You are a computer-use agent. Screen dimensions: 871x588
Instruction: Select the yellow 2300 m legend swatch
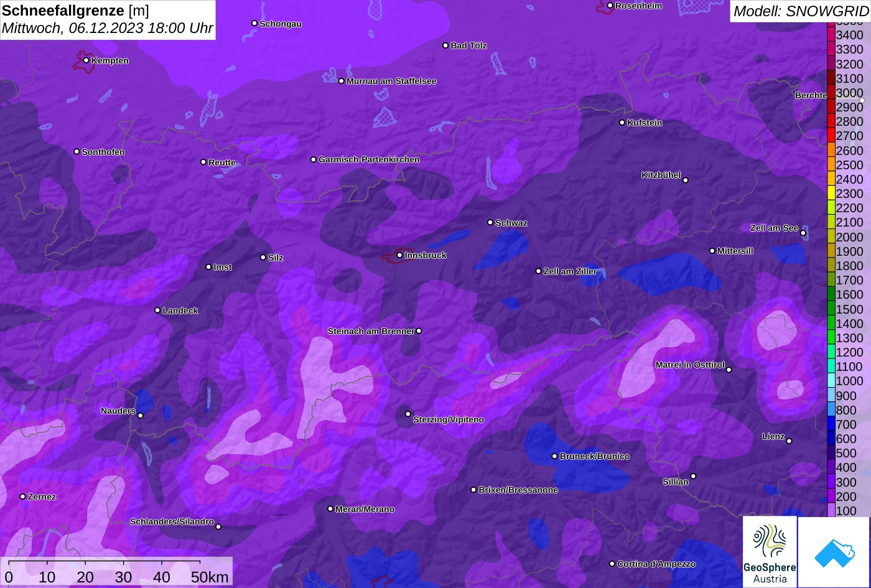click(x=831, y=194)
